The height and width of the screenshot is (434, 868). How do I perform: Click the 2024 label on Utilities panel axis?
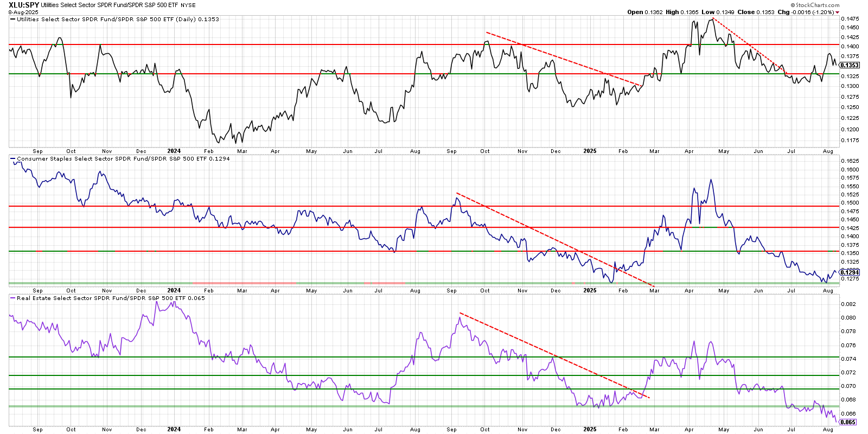click(174, 151)
